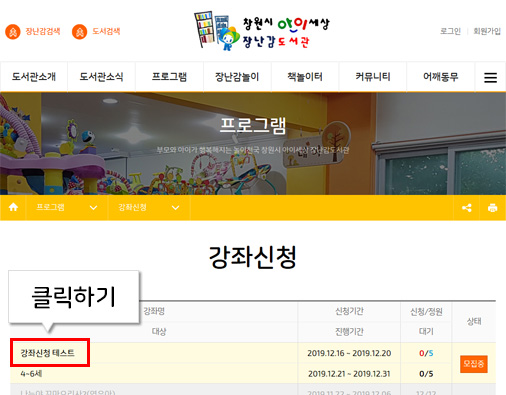Click the share icon
The image size is (506, 395).
[467, 208]
